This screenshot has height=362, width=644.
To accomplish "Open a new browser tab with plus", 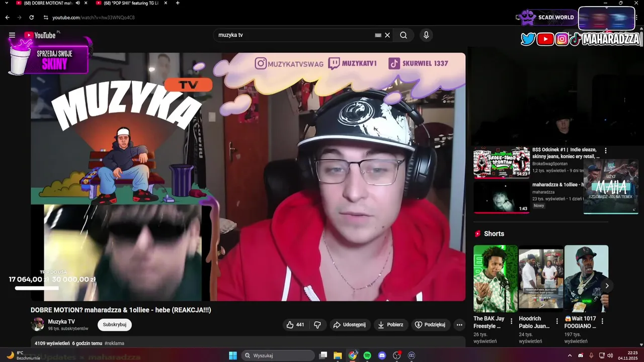I will [x=178, y=3].
